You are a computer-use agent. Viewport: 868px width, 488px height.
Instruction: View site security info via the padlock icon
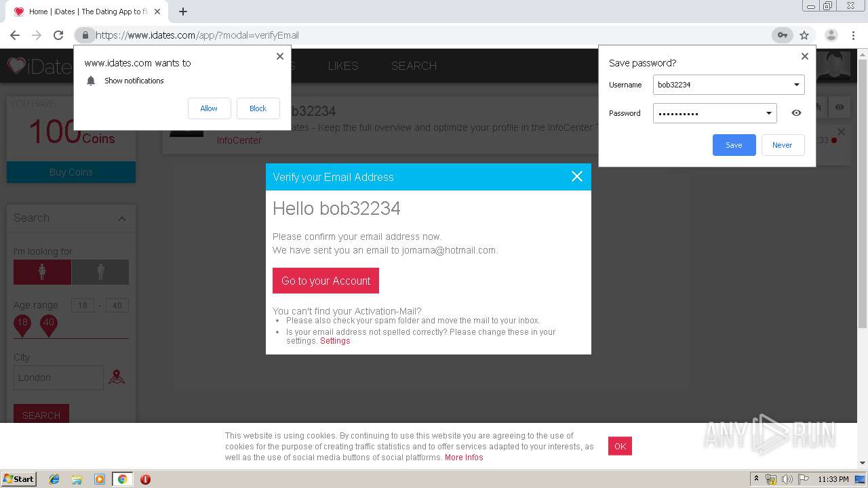point(85,35)
